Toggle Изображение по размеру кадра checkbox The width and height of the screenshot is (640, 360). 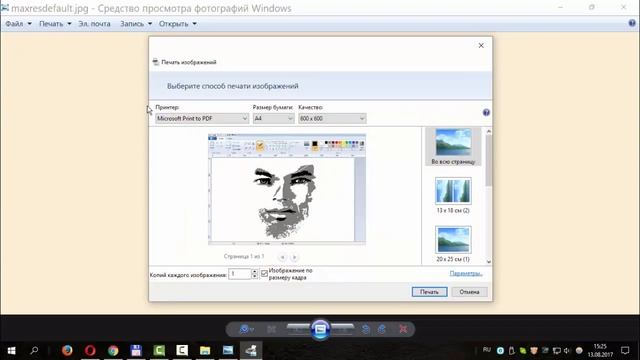(x=264, y=273)
